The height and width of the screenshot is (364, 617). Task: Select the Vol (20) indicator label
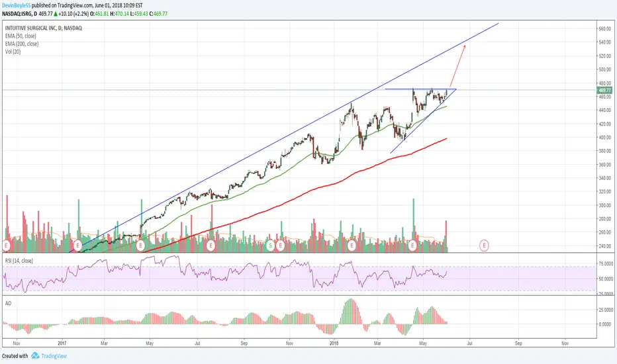pyautogui.click(x=13, y=52)
